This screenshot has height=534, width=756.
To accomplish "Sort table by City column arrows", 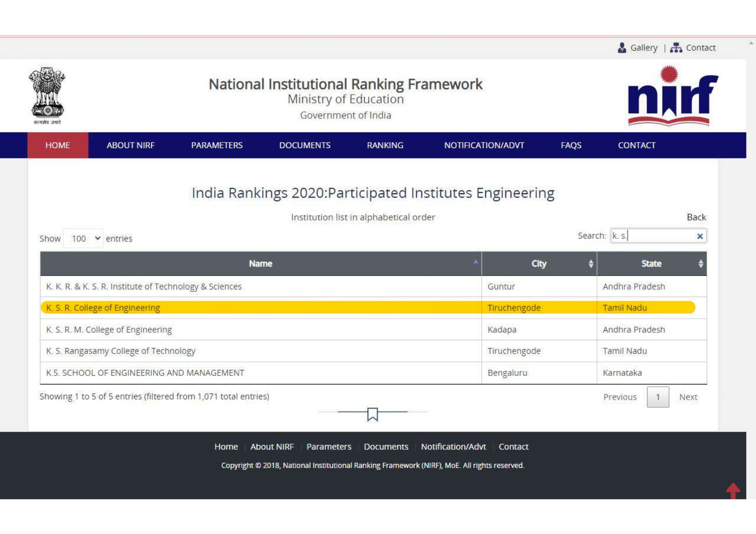I will [591, 264].
